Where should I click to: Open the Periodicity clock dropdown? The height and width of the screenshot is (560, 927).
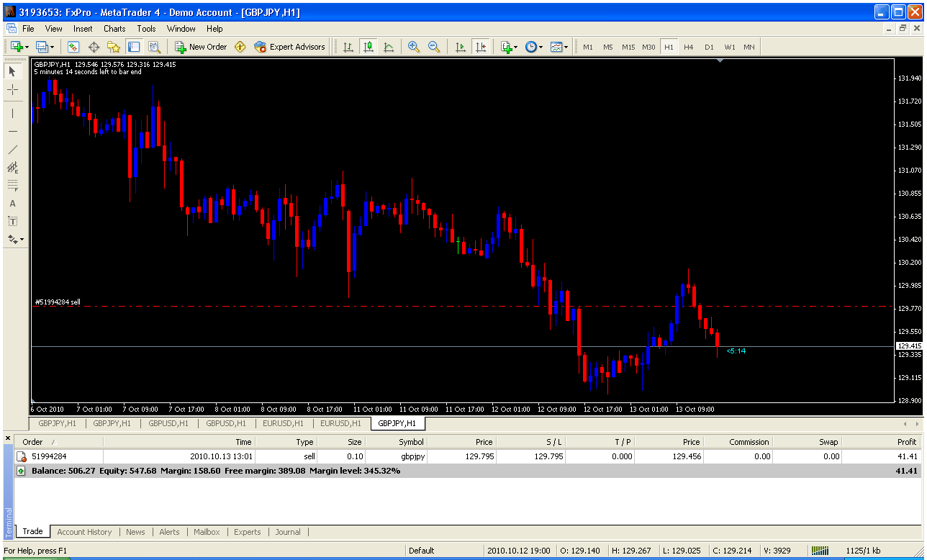click(533, 47)
